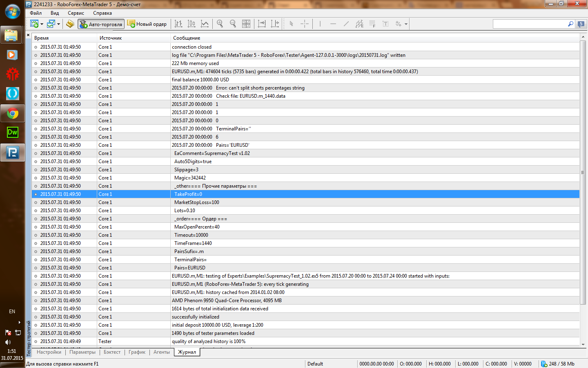Select the equidistant channel tool
Image resolution: width=588 pixels, height=368 pixels.
click(x=359, y=24)
